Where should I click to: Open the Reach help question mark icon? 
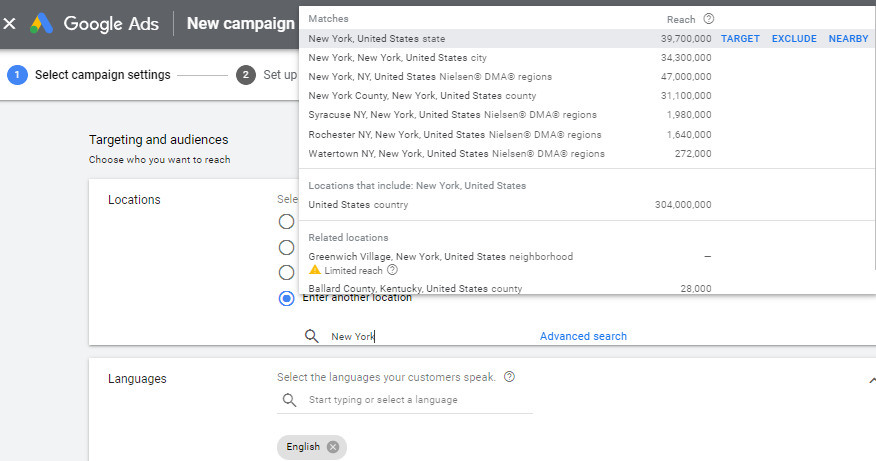click(709, 19)
